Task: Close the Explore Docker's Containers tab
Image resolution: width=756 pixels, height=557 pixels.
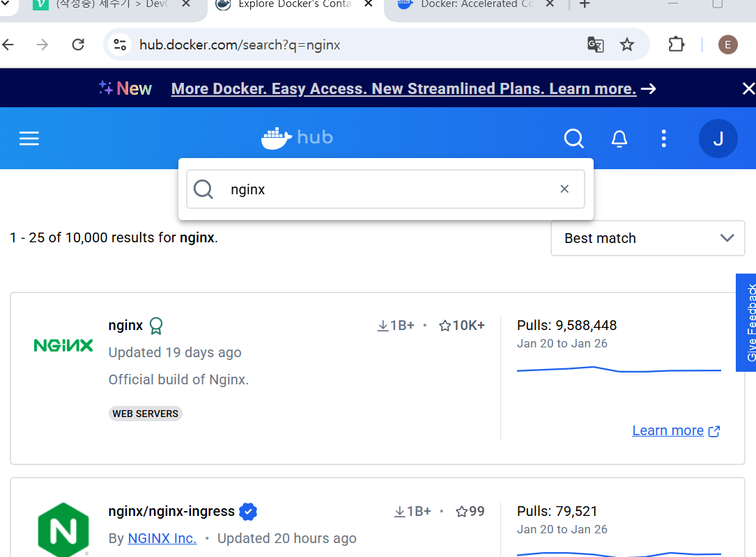Action: pos(369,4)
